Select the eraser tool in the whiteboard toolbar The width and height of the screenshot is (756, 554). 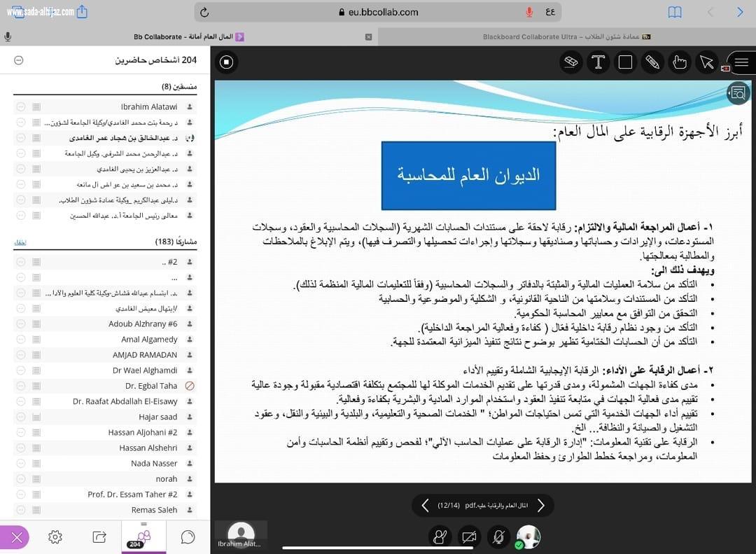(x=570, y=62)
